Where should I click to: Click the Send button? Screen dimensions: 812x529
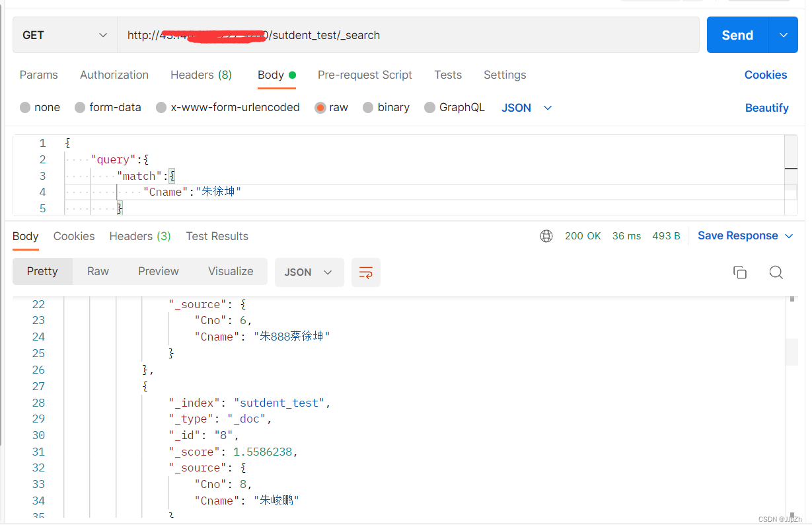[737, 35]
